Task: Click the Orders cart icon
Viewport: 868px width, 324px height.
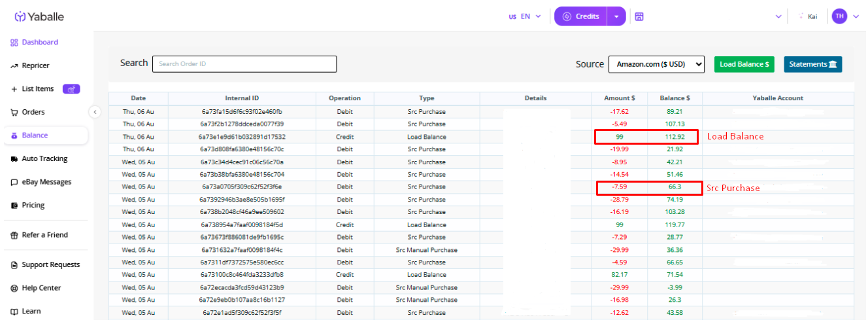Action: [14, 113]
